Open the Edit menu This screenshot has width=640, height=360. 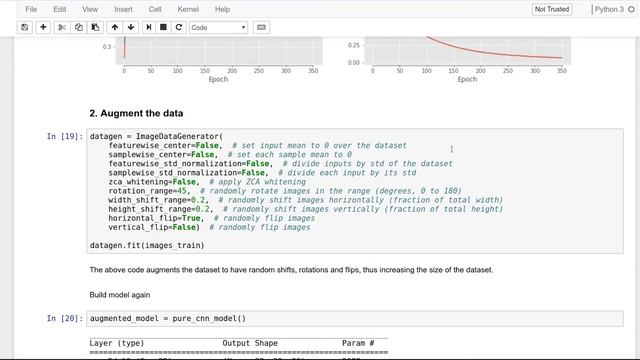(60, 9)
